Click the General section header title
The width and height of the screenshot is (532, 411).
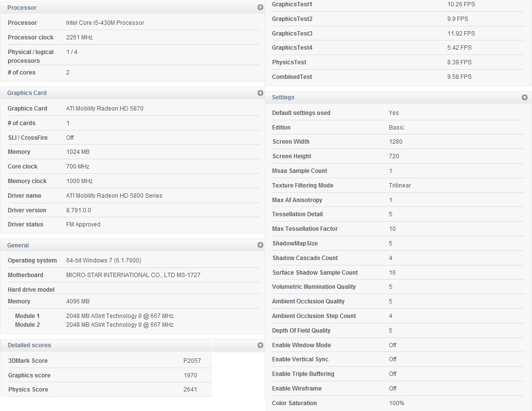coord(18,245)
